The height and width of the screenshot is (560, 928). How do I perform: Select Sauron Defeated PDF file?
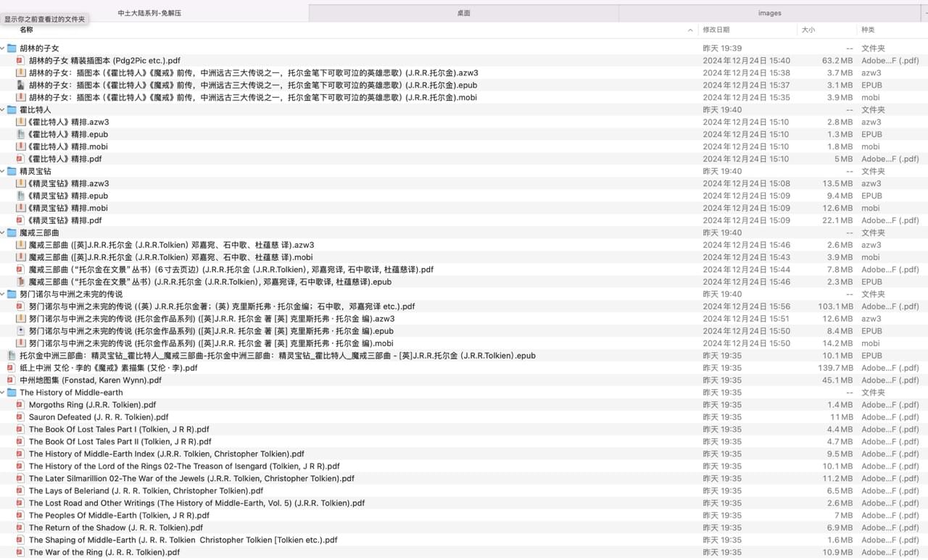pos(99,417)
